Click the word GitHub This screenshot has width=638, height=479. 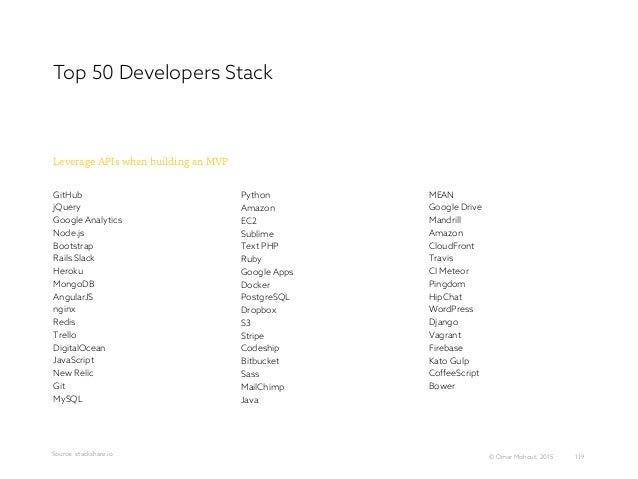(68, 195)
